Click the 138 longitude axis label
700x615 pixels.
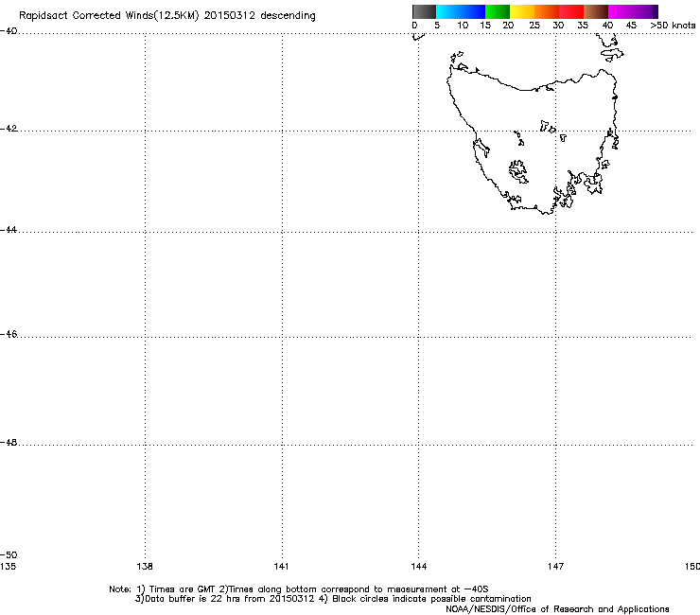click(145, 567)
